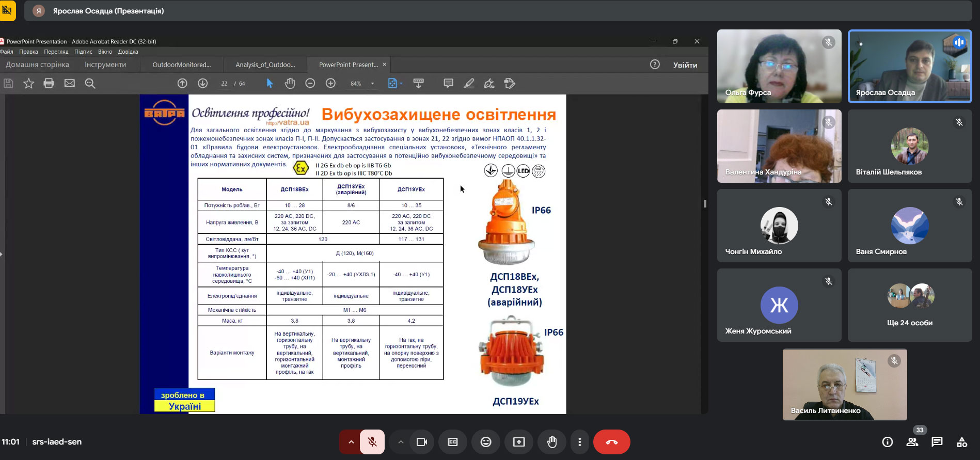The image size is (980, 460).
Task: Click the sign document pen icon
Action: 489,83
